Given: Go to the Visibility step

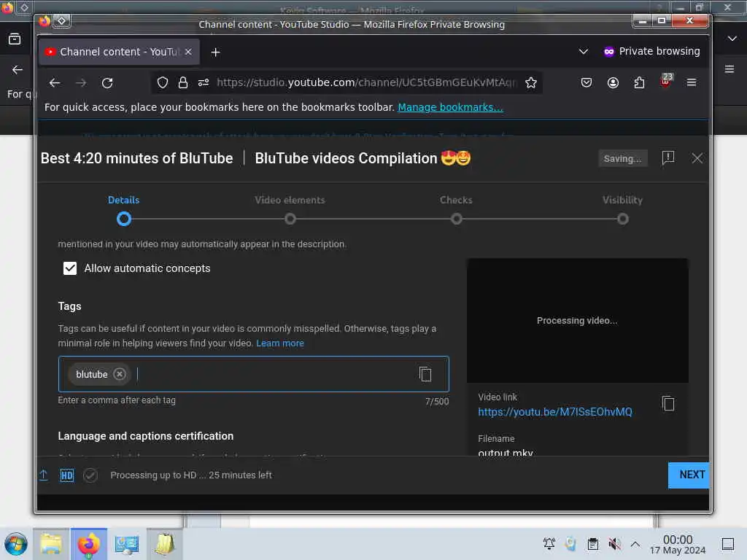Looking at the screenshot, I should coord(623,200).
